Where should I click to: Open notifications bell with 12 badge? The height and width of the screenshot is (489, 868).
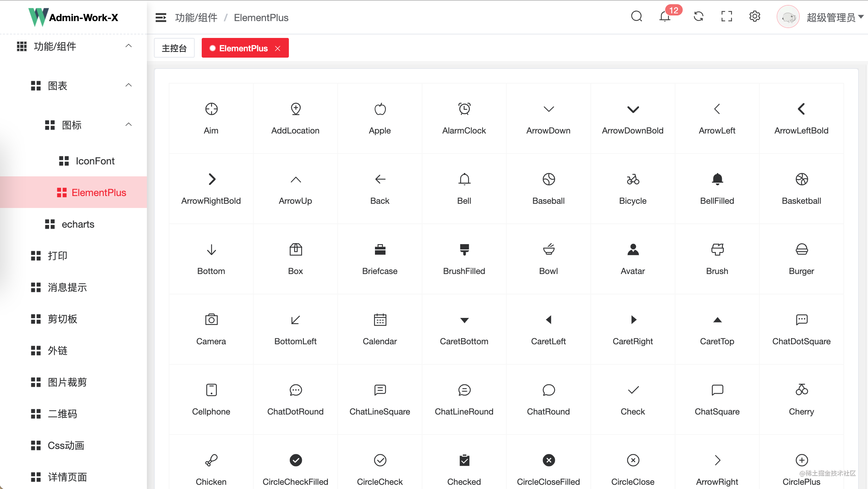pyautogui.click(x=665, y=17)
